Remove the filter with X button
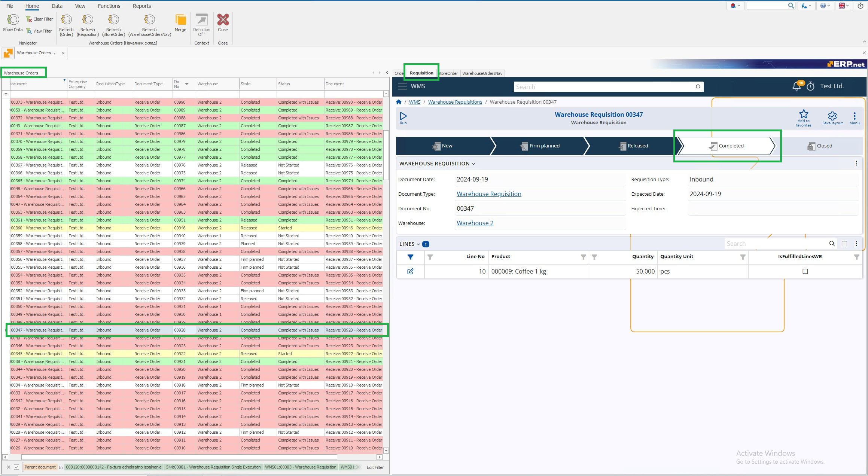The height and width of the screenshot is (476, 868). 9,467
